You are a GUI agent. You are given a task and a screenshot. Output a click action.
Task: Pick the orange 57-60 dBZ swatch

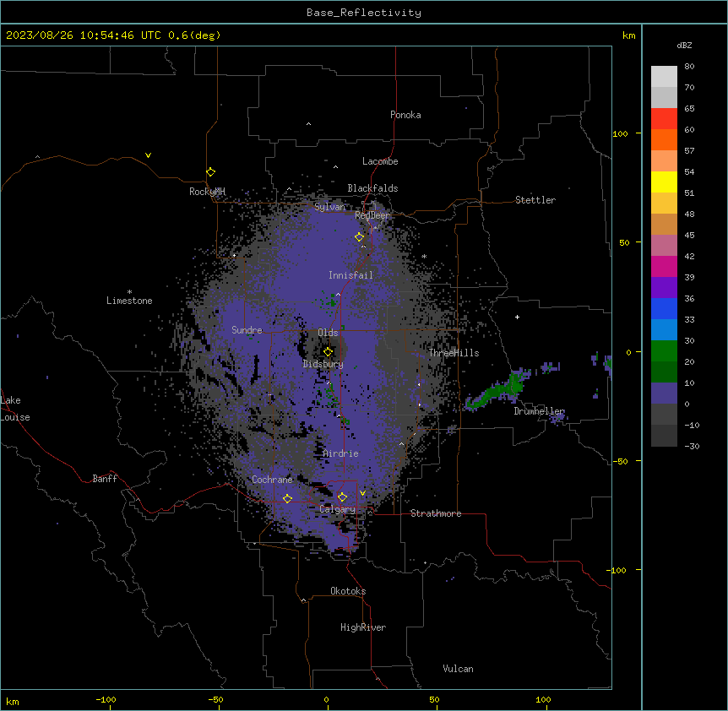[x=664, y=139]
